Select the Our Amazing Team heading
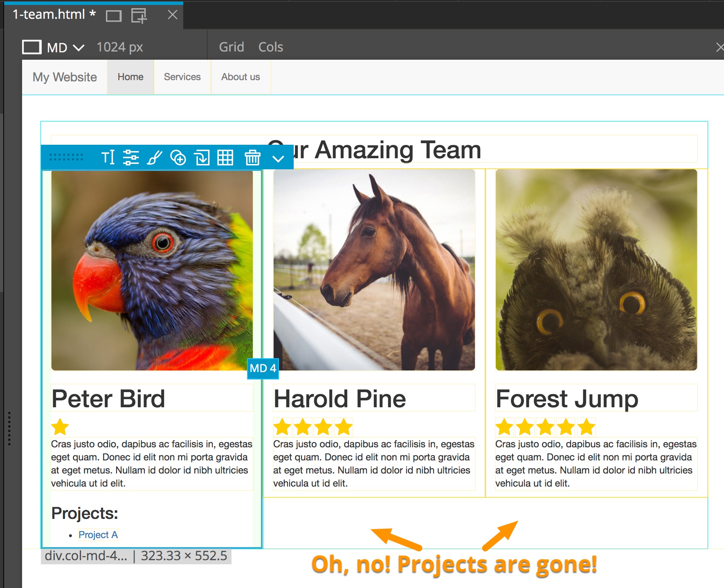 [374, 150]
